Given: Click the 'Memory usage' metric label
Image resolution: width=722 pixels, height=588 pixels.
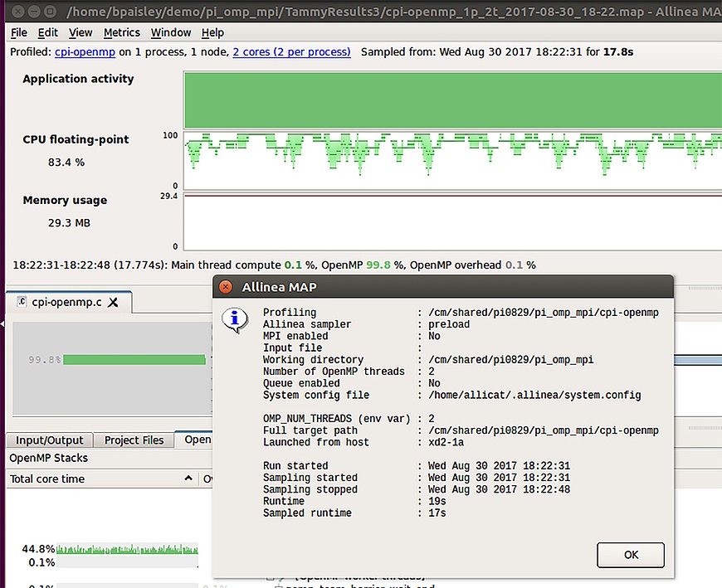Looking at the screenshot, I should [x=65, y=200].
